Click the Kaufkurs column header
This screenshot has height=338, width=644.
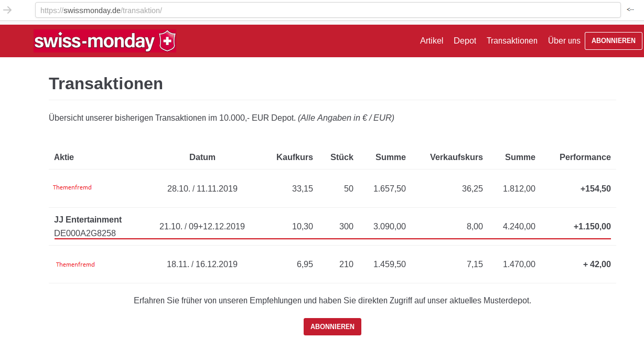pos(295,157)
